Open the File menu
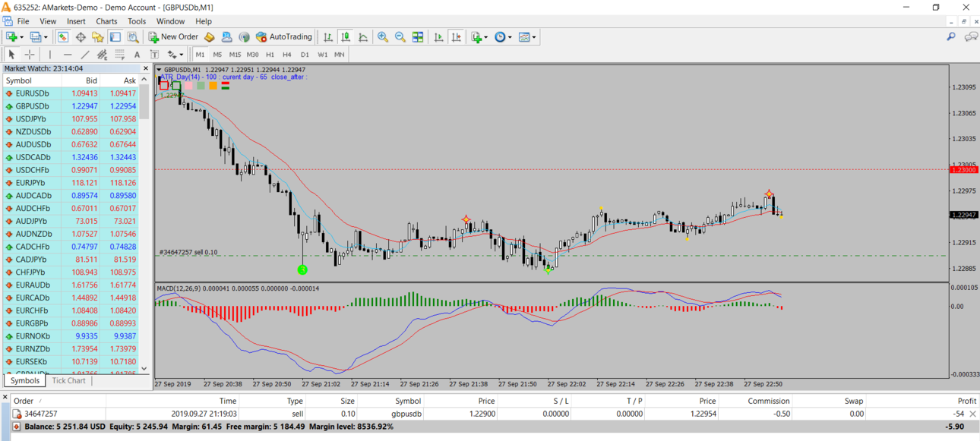 (x=23, y=21)
